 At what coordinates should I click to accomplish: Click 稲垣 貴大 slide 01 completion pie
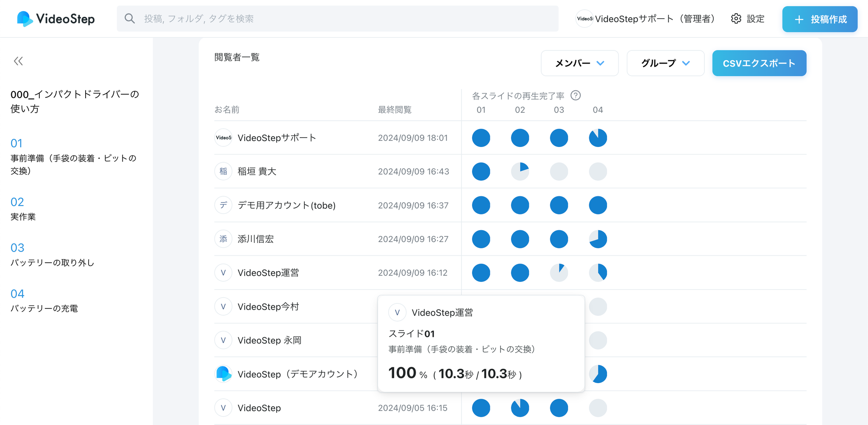[x=481, y=171]
